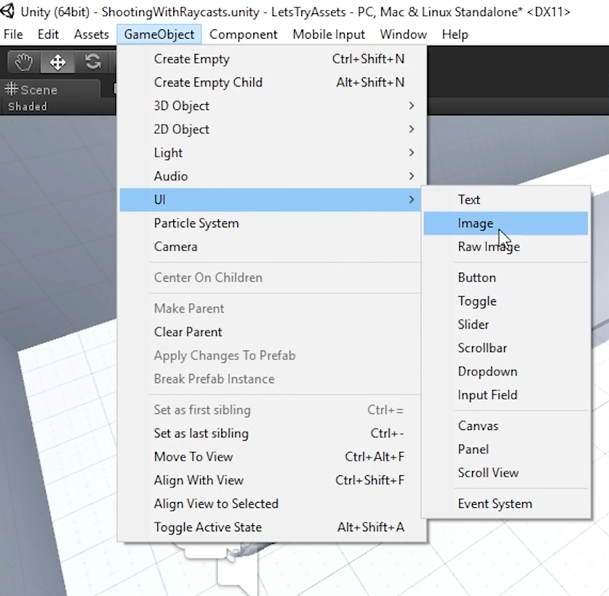Select the Hand tool in toolbar
Viewport: 609px width, 596px height.
tap(24, 62)
